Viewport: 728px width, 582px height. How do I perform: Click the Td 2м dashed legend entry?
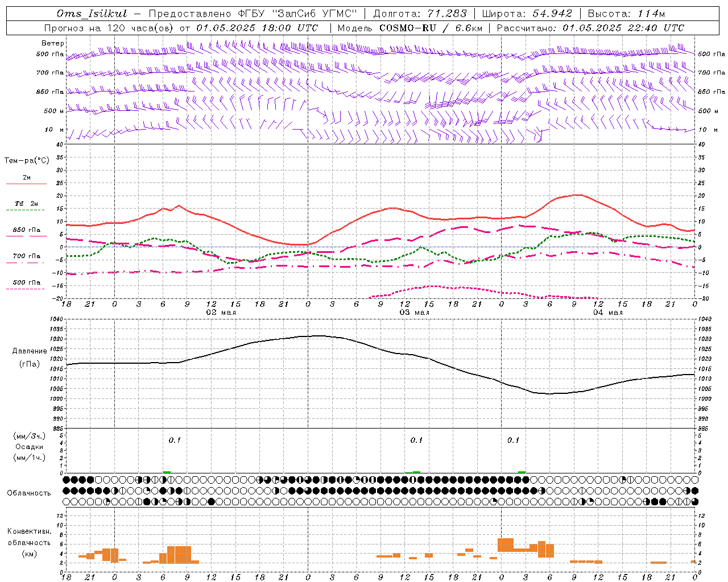[x=26, y=203]
